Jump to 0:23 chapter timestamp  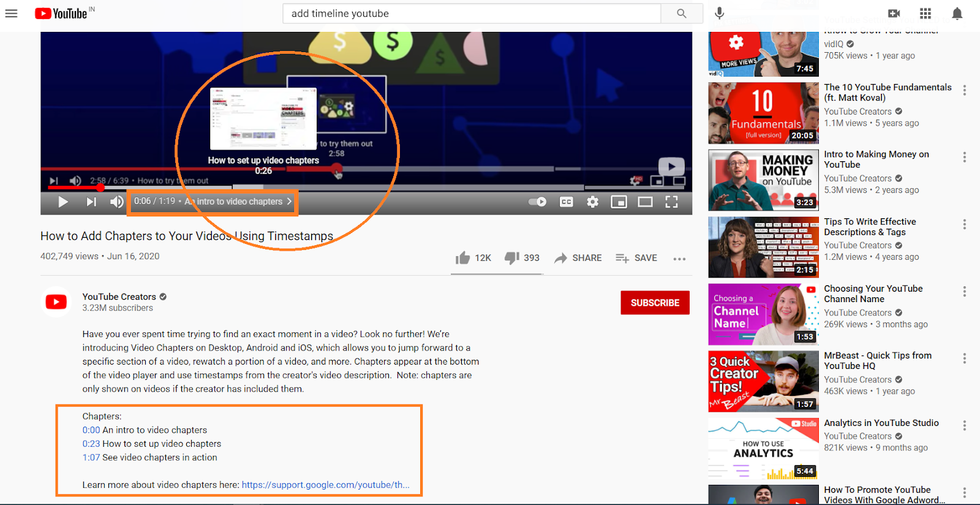pos(91,444)
